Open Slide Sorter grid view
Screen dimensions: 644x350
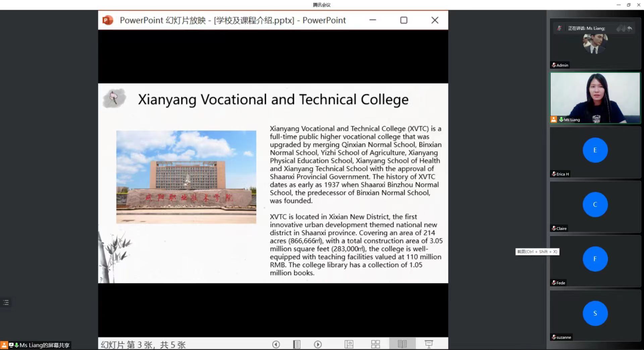coord(375,344)
